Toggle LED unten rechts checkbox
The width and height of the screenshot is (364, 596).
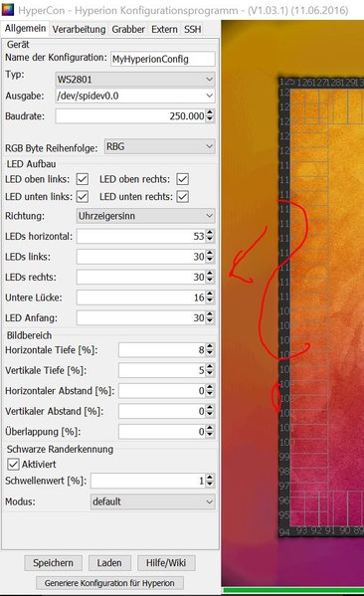[183, 197]
